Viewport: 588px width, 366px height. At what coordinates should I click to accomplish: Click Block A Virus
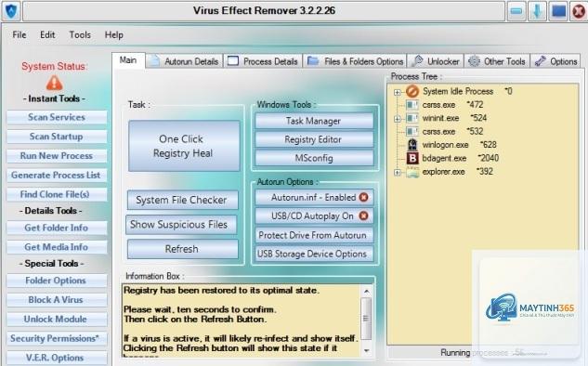57,300
